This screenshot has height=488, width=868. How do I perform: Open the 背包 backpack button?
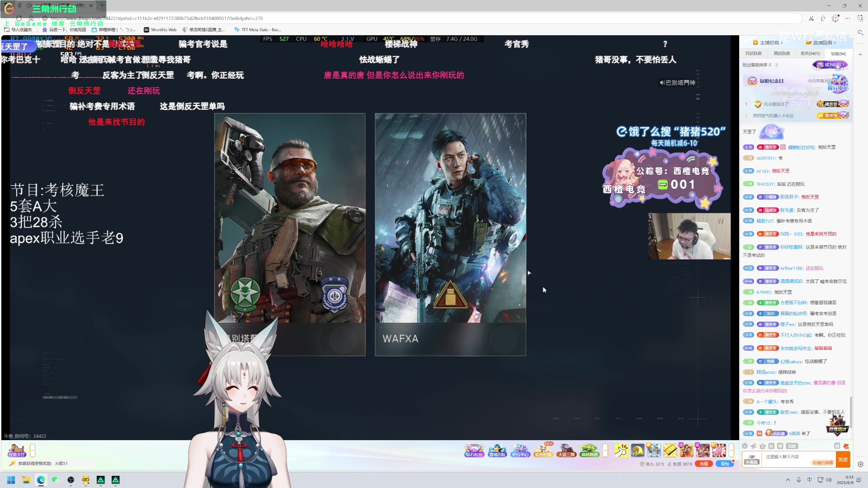point(725,464)
